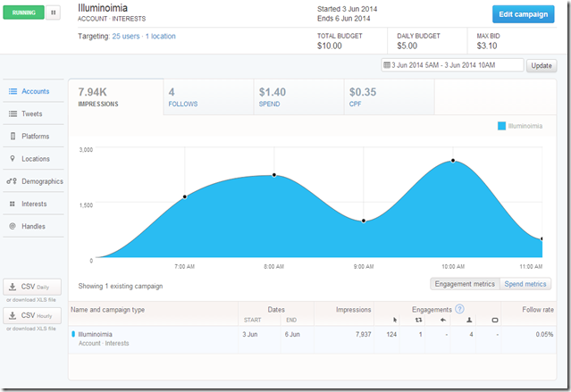Switch to Spend metrics view
This screenshot has width=571, height=392.
pyautogui.click(x=525, y=284)
